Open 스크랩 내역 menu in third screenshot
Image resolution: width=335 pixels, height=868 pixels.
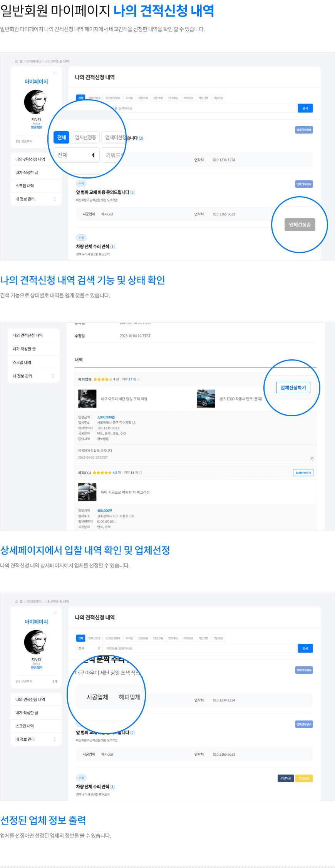point(36,726)
